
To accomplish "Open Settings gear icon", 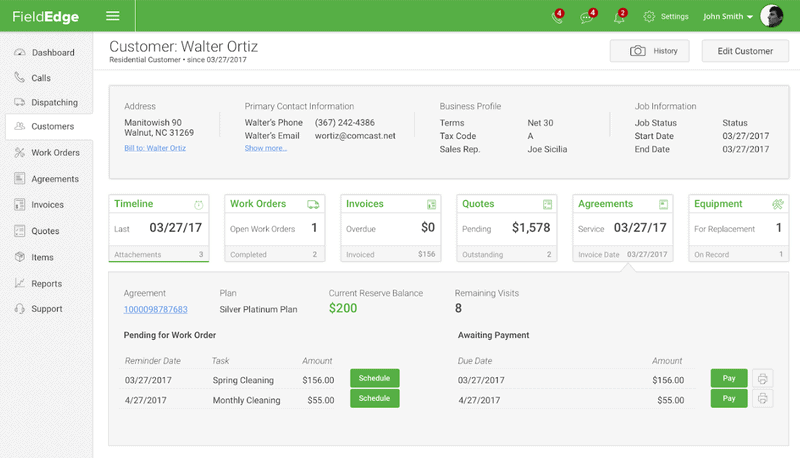I will pos(649,16).
